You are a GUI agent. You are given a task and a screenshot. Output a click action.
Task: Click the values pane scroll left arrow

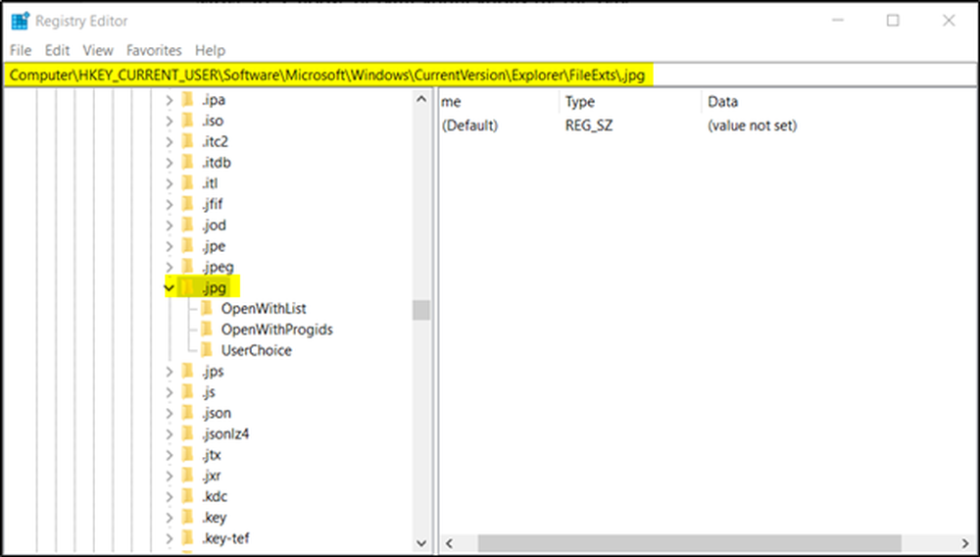pyautogui.click(x=449, y=543)
